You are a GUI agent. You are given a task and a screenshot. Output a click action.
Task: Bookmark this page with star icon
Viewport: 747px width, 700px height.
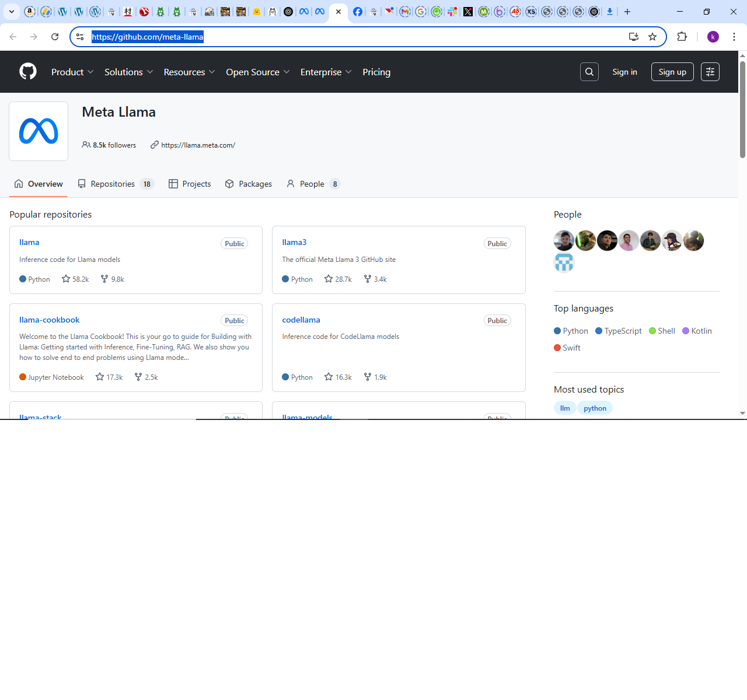click(x=652, y=37)
